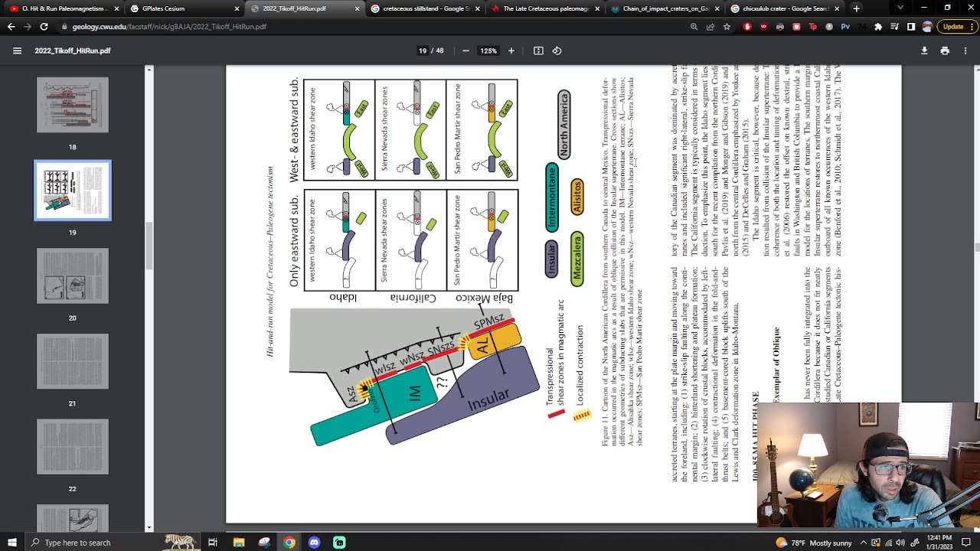Click the 125% zoom level field

(488, 51)
